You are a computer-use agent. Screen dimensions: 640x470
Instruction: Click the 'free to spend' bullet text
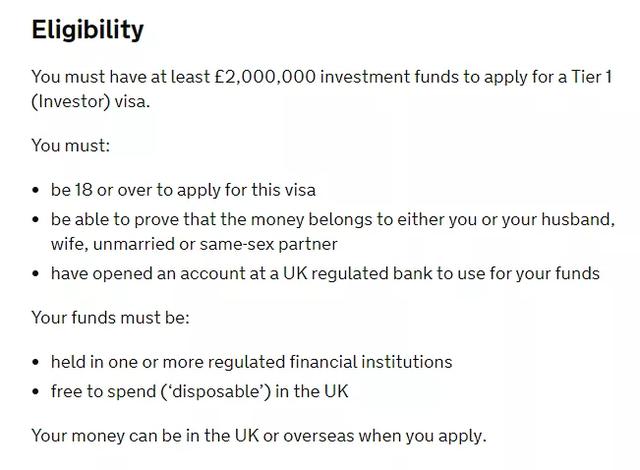pyautogui.click(x=200, y=392)
